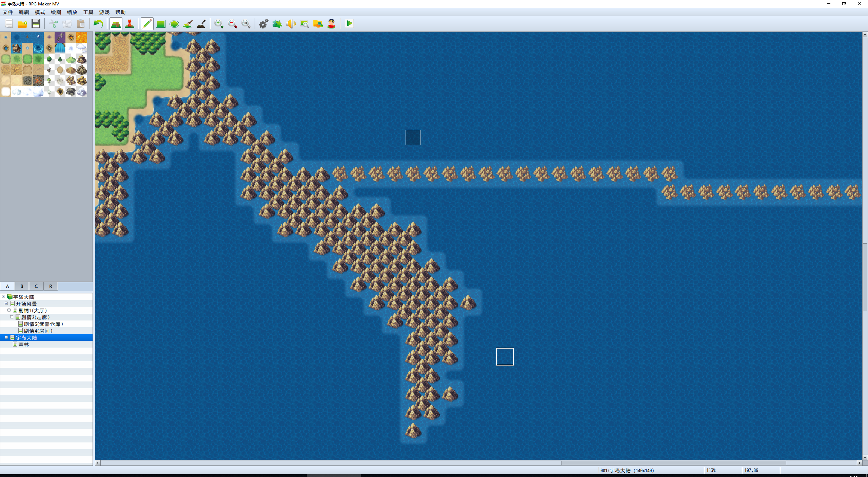Click the Copy icon in the toolbar
Image resolution: width=868 pixels, height=477 pixels.
coord(67,24)
